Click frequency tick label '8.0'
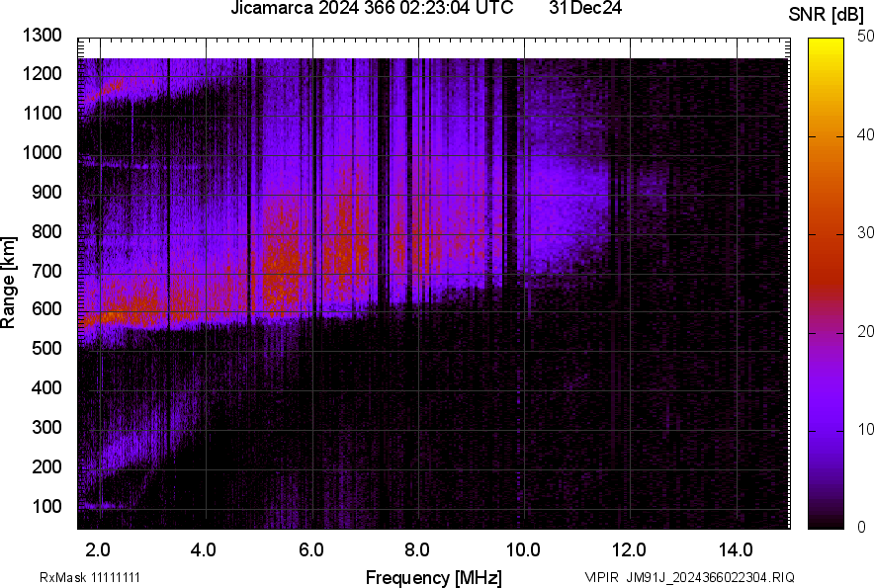The width and height of the screenshot is (874, 588). coord(417,550)
